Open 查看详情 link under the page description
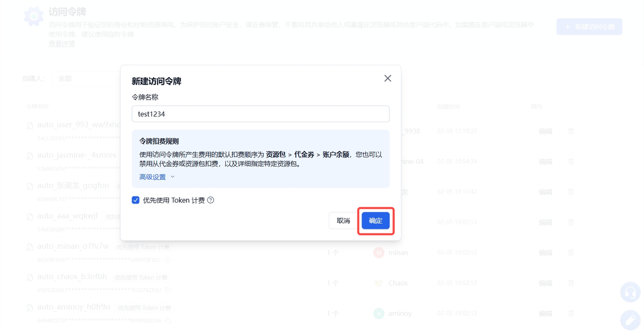 [x=61, y=44]
